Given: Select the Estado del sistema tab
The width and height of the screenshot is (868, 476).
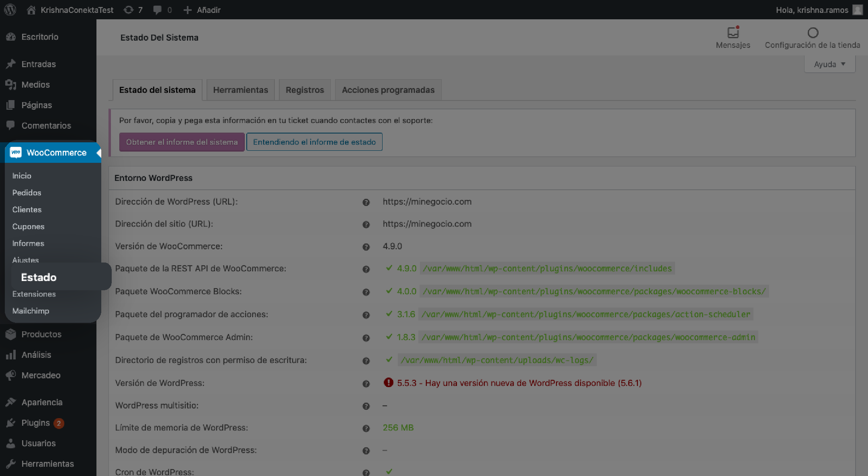Looking at the screenshot, I should [157, 90].
